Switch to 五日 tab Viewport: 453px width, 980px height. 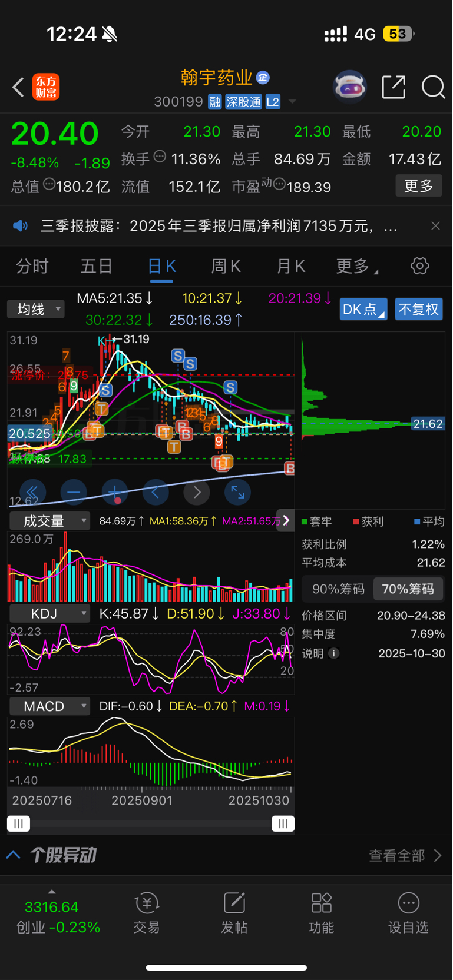click(x=97, y=267)
